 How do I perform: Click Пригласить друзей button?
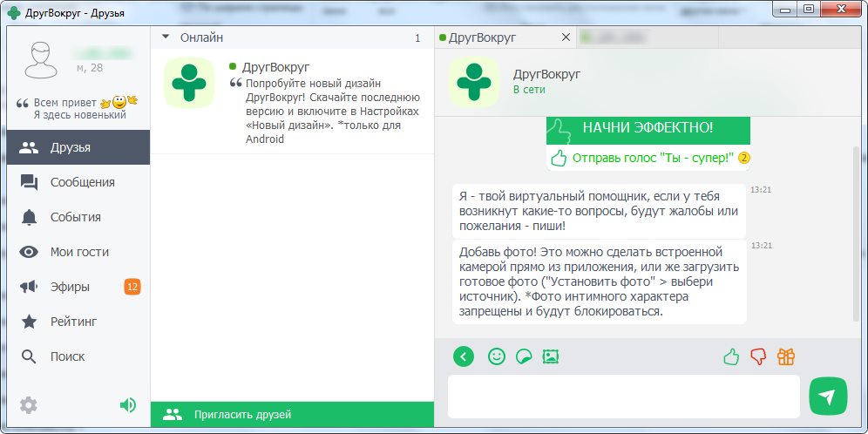292,415
